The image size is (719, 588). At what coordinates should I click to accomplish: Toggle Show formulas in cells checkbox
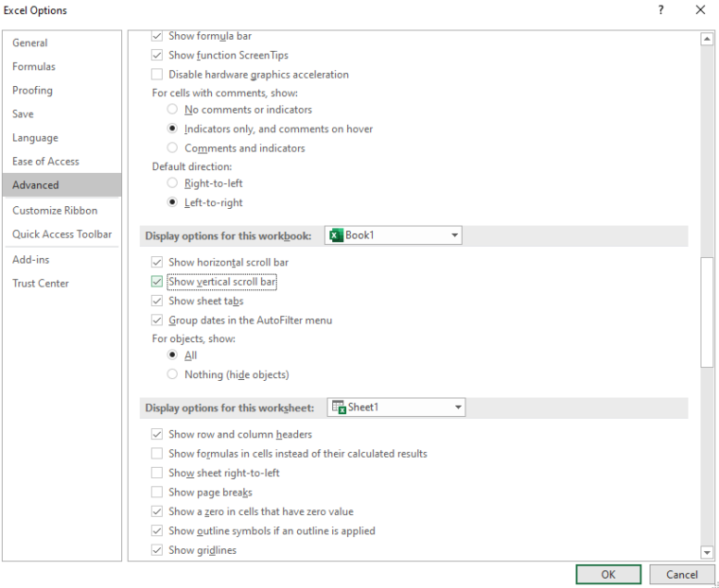tap(157, 454)
